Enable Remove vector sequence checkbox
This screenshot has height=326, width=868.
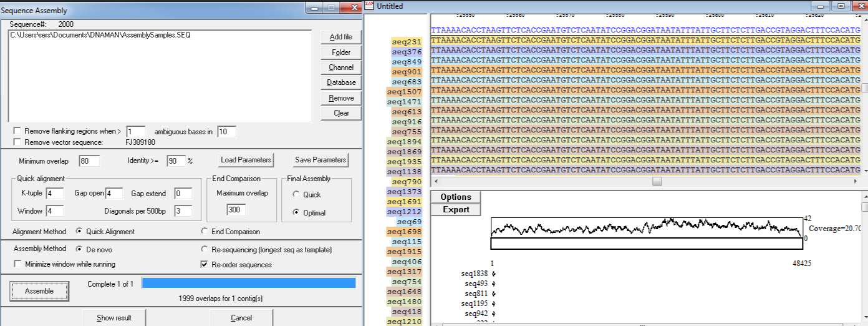tap(17, 142)
